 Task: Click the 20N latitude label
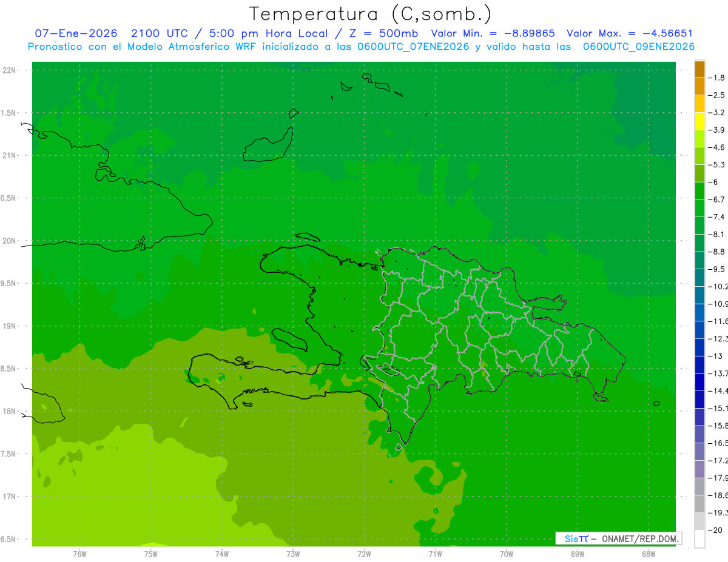pos(10,241)
